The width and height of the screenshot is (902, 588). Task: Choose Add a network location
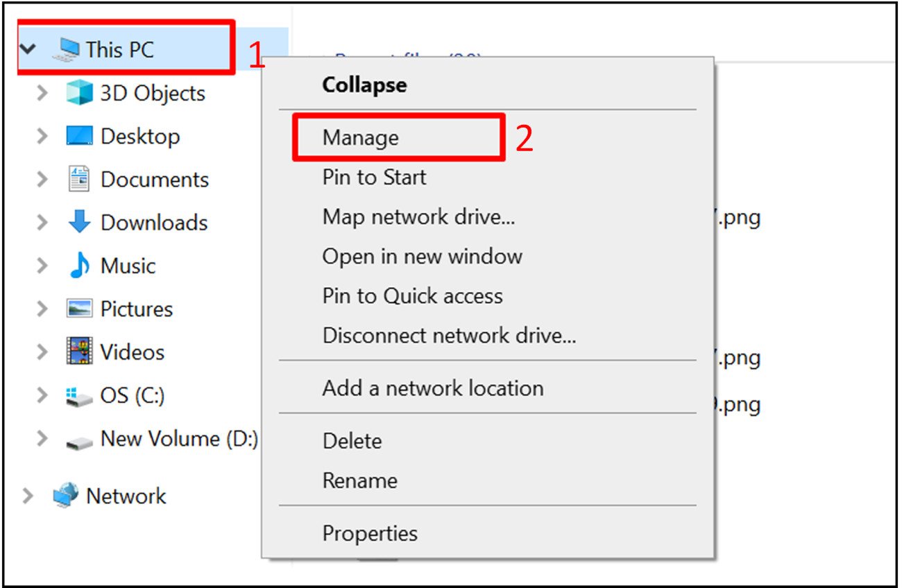pyautogui.click(x=432, y=388)
